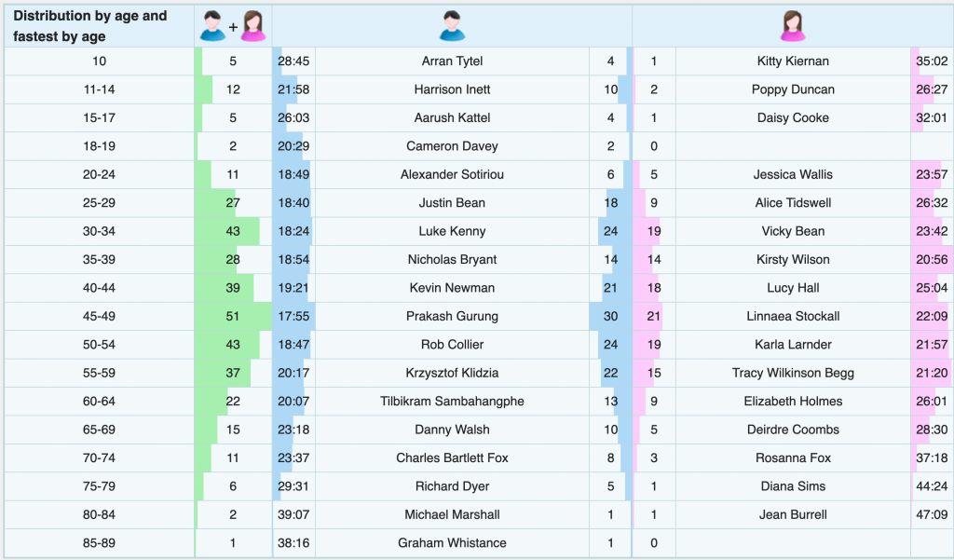Select the '30-34' age group cell
Screen dimensions: 954x560
[99, 231]
